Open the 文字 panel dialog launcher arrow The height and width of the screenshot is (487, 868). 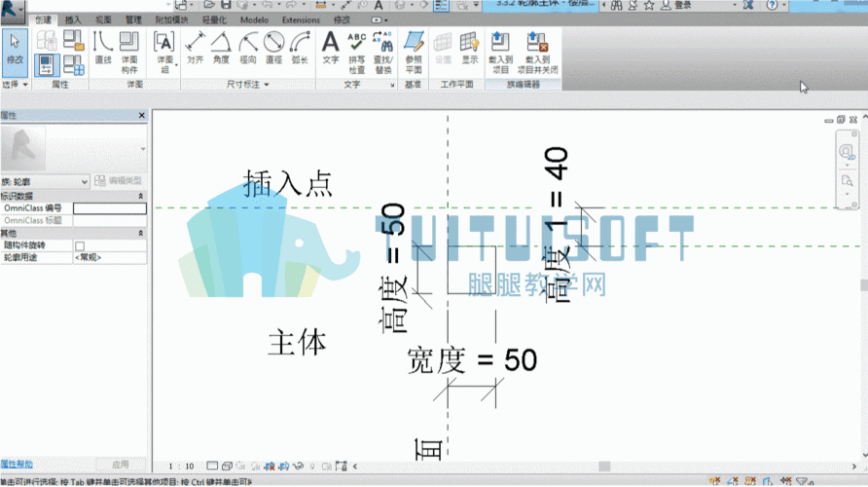pyautogui.click(x=392, y=85)
